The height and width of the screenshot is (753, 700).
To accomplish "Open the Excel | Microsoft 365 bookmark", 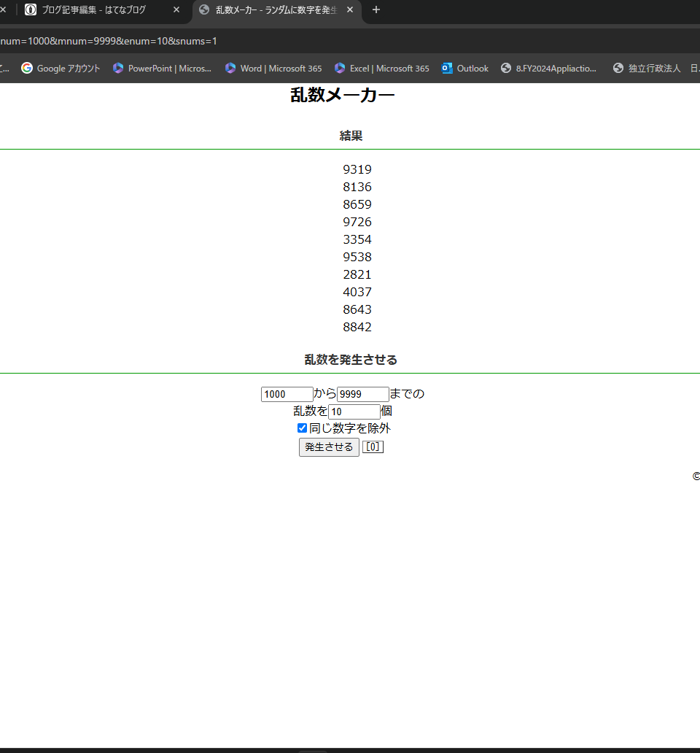I will point(382,69).
